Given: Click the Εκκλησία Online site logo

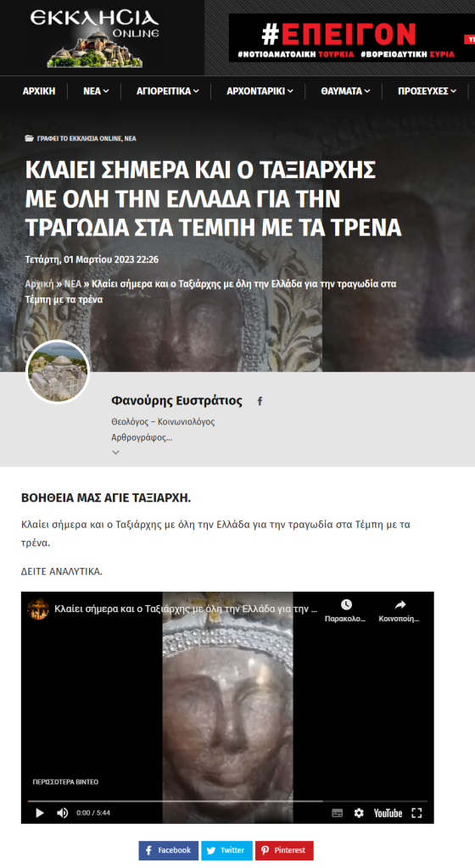Looking at the screenshot, I should click(x=95, y=37).
